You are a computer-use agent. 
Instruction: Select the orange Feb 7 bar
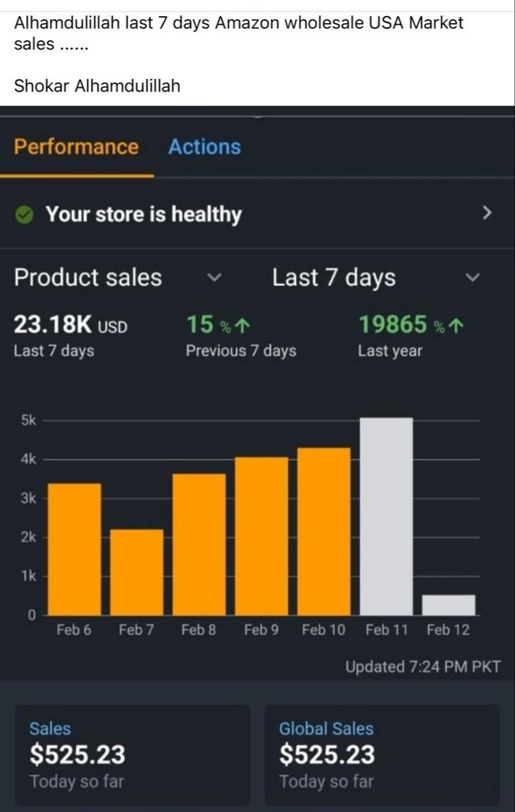(x=137, y=572)
